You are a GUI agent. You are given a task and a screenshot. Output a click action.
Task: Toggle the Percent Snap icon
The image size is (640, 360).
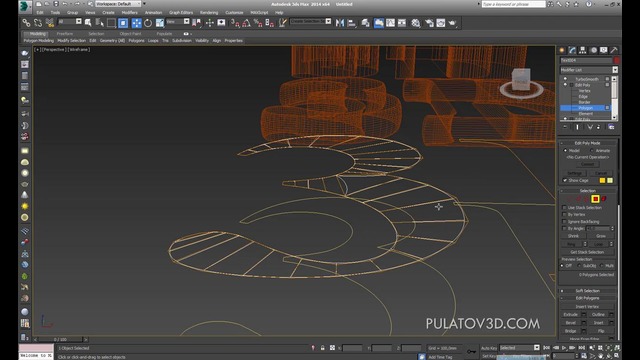click(x=258, y=23)
